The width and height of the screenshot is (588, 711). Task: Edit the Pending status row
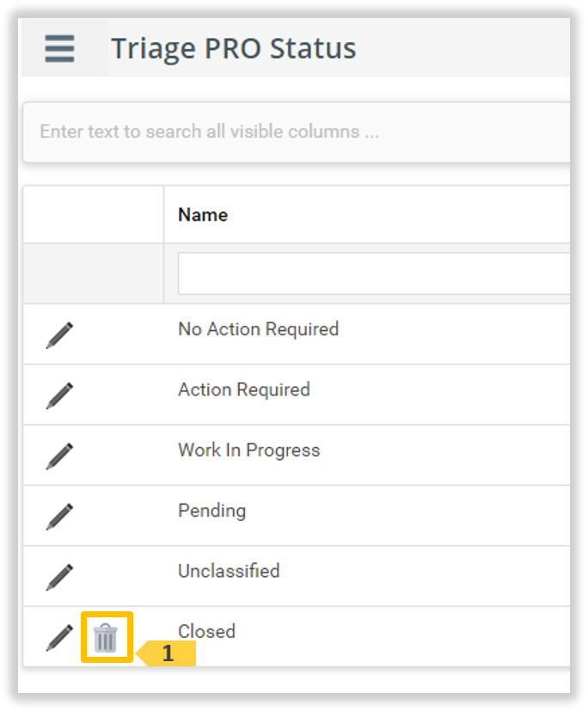click(59, 516)
